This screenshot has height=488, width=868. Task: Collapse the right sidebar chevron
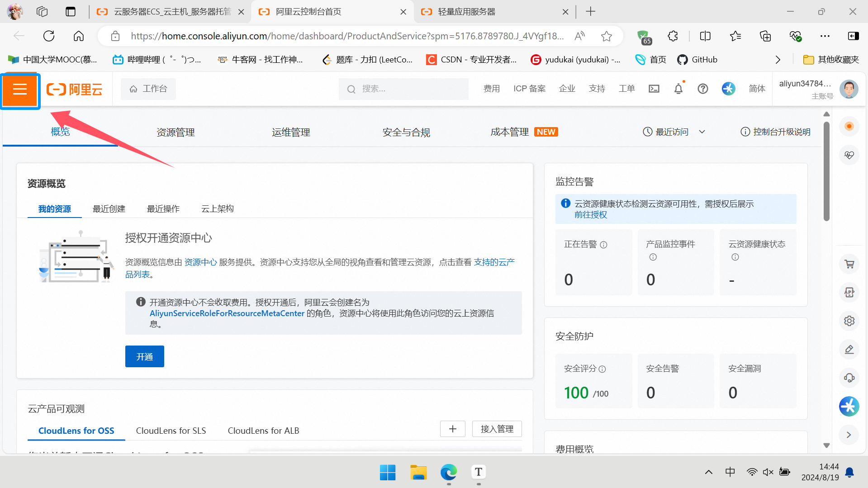849,435
